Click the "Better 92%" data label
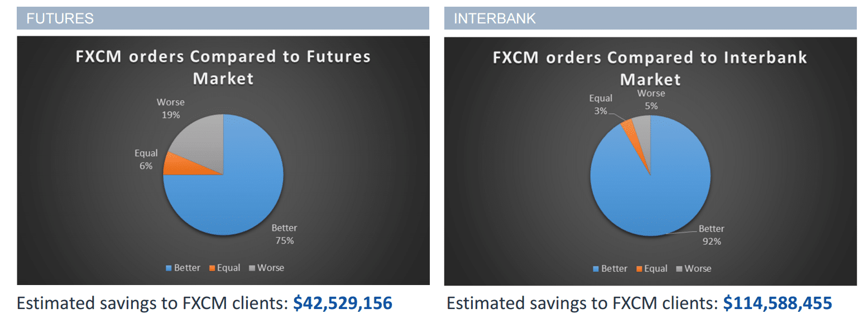868x328 pixels. click(x=712, y=235)
